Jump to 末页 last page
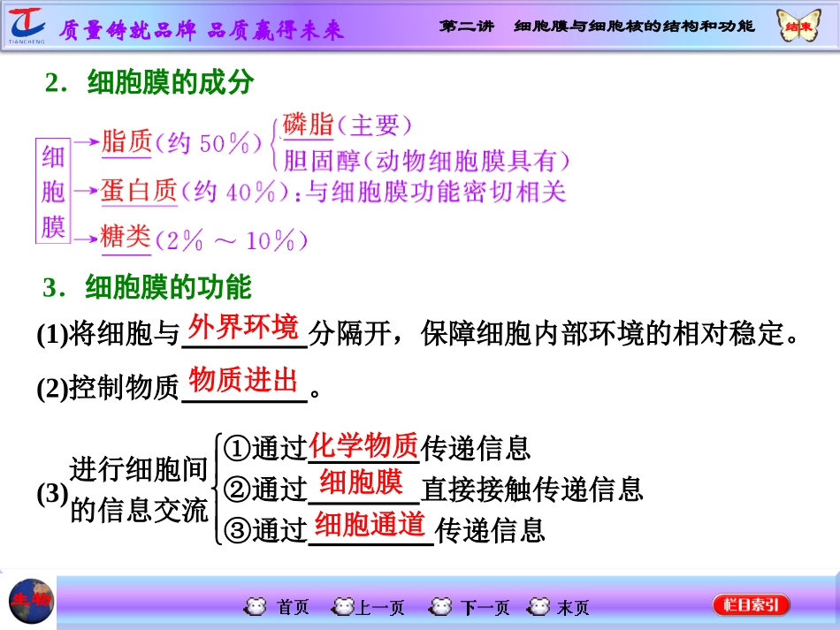Viewport: 840px width, 630px height. pyautogui.click(x=573, y=608)
